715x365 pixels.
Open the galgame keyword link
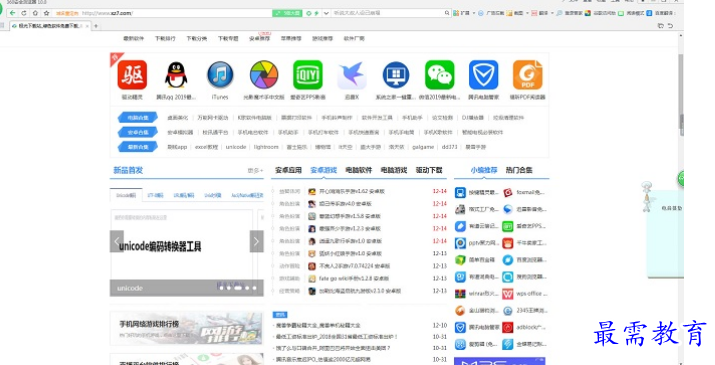click(x=423, y=147)
